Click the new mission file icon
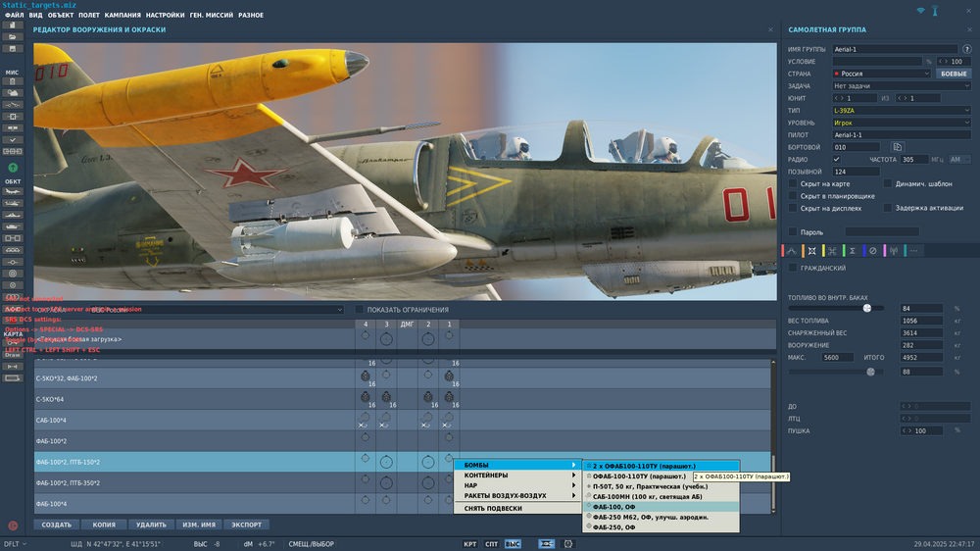 (x=13, y=25)
